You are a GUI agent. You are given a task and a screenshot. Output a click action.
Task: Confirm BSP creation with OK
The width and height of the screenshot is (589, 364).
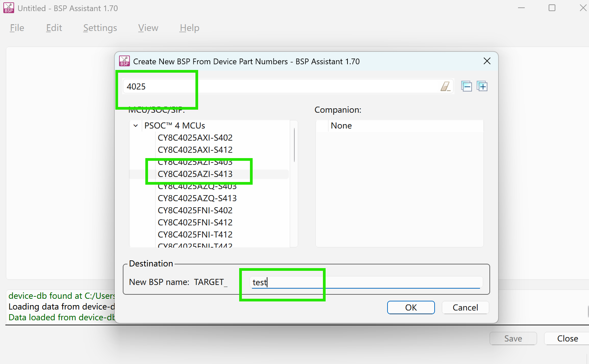(x=411, y=307)
